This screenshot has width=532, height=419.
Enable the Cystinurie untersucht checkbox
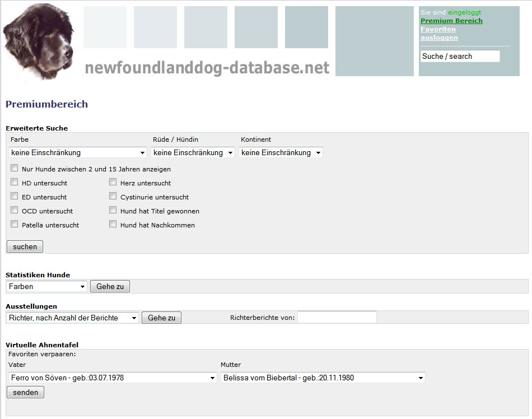(113, 196)
